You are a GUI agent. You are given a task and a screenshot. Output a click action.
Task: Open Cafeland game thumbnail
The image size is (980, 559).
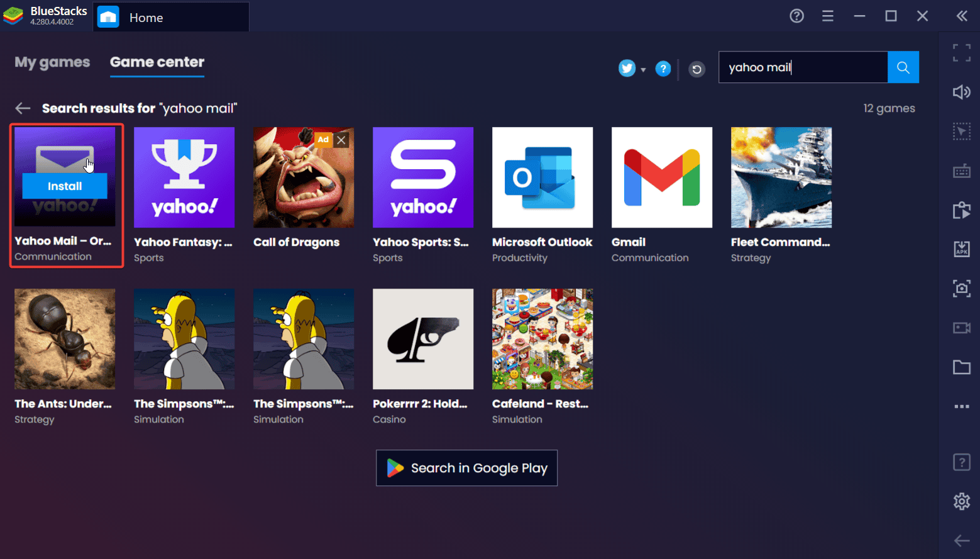pos(542,339)
